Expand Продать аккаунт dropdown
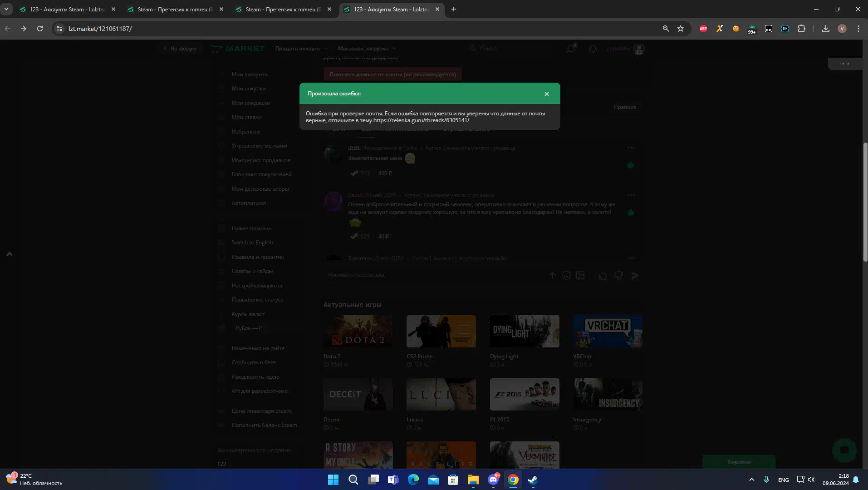This screenshot has height=490, width=868. pos(300,49)
